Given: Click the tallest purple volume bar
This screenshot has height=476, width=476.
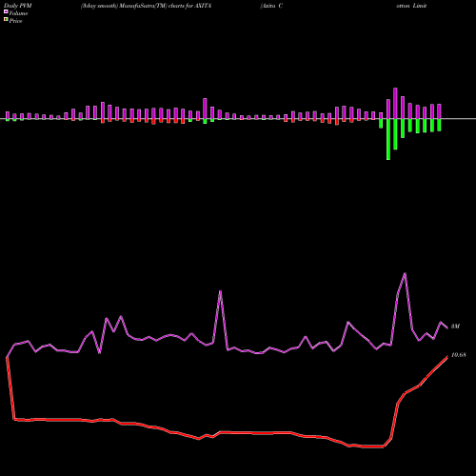Looking at the screenshot, I should pyautogui.click(x=395, y=104).
